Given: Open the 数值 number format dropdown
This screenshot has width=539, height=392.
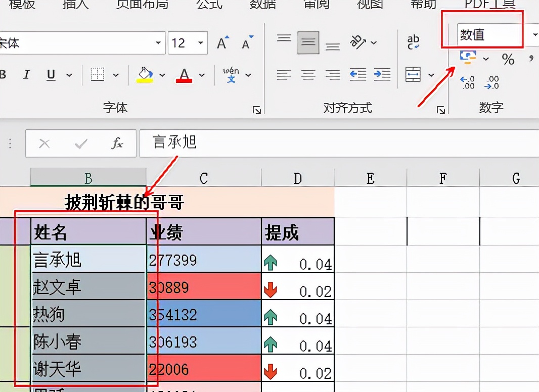Looking at the screenshot, I should (x=534, y=34).
